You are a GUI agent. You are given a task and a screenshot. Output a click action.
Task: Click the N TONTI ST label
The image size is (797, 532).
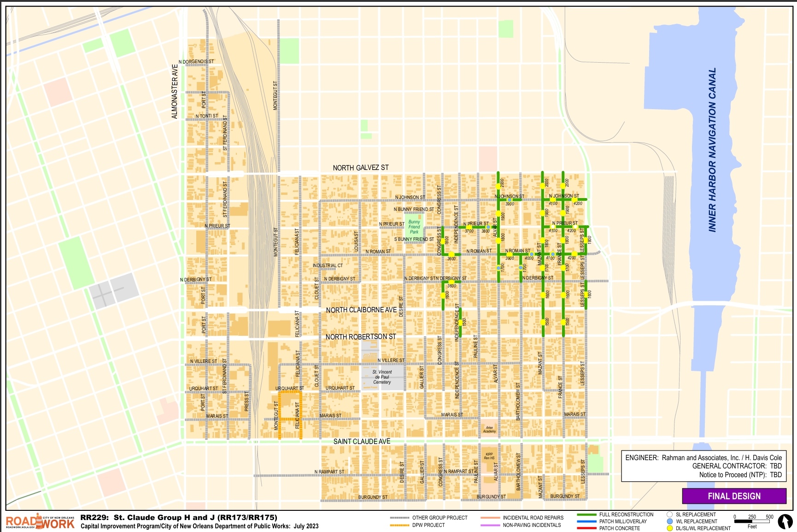(x=207, y=116)
